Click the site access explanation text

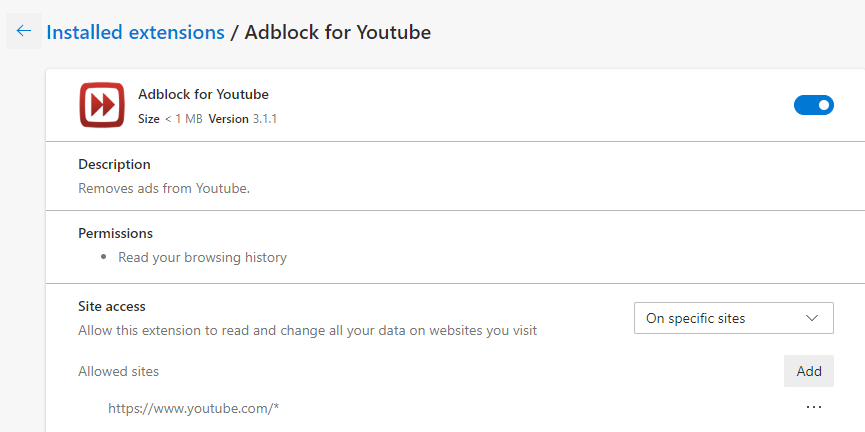(307, 330)
